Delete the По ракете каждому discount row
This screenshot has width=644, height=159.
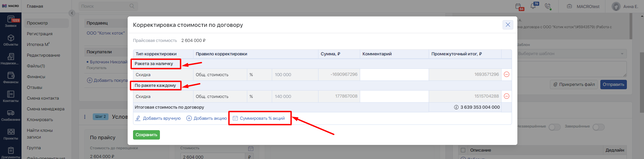(507, 96)
